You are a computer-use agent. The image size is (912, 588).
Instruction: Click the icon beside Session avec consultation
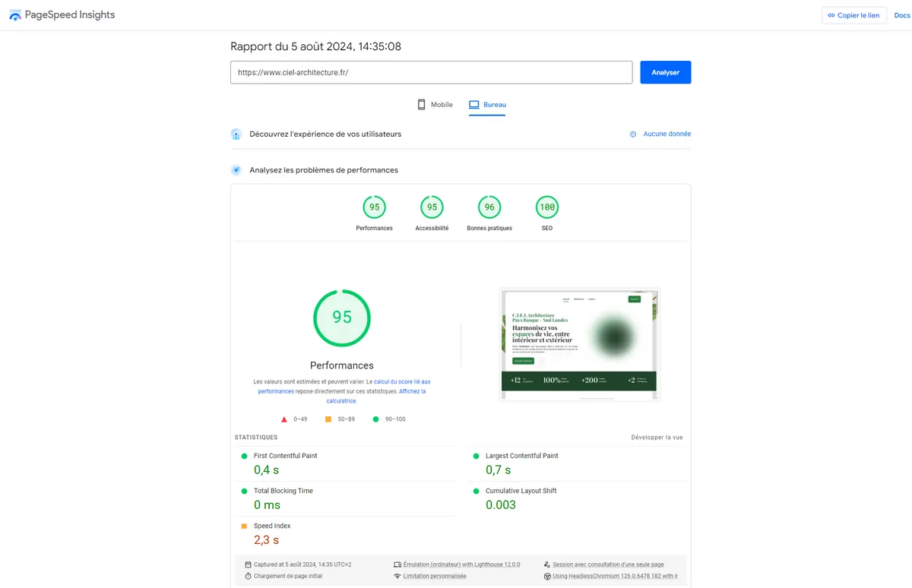[x=546, y=564]
